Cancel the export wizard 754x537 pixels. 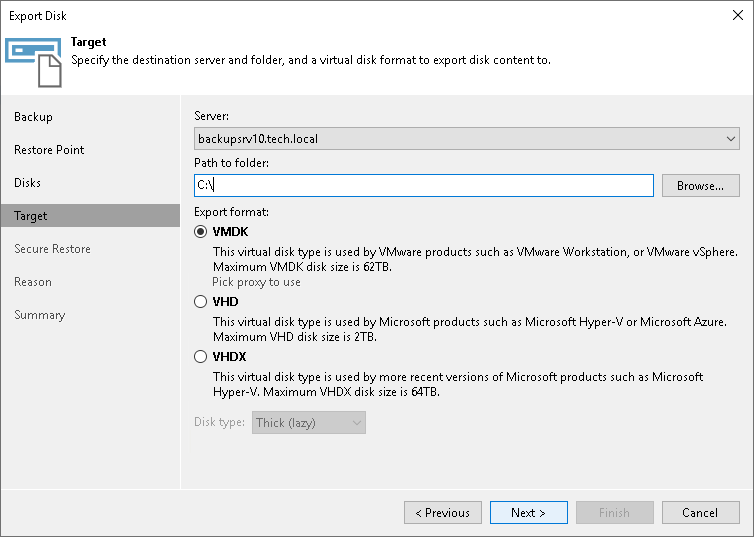coord(700,513)
